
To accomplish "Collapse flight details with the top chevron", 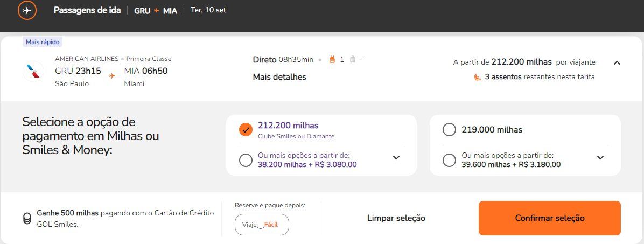I will coord(617,63).
